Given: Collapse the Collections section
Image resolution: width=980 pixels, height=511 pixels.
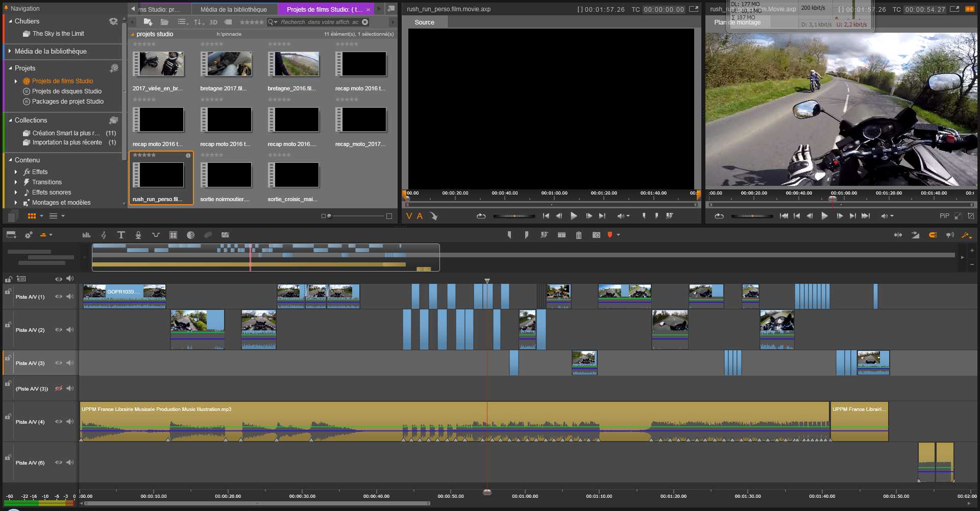Looking at the screenshot, I should 10,120.
